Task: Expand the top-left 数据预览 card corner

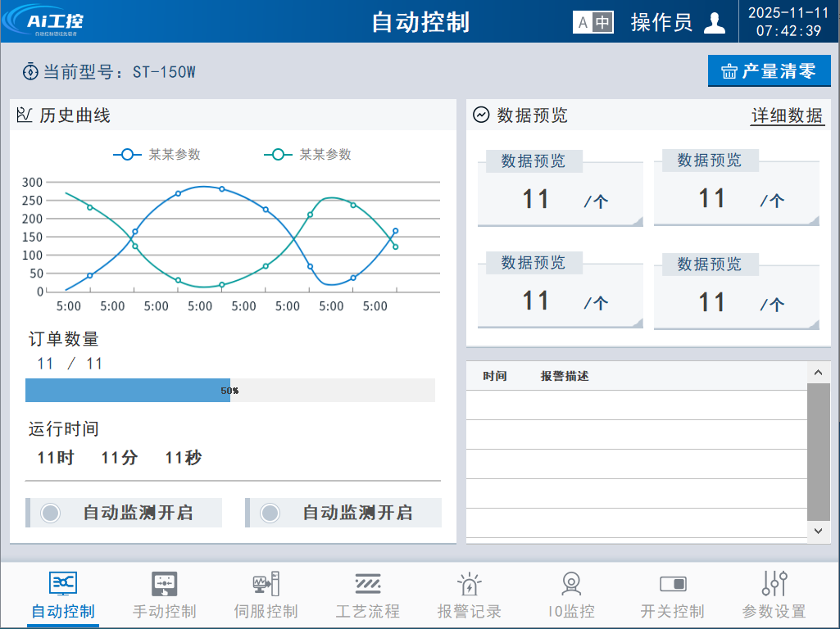Action: tap(637, 221)
